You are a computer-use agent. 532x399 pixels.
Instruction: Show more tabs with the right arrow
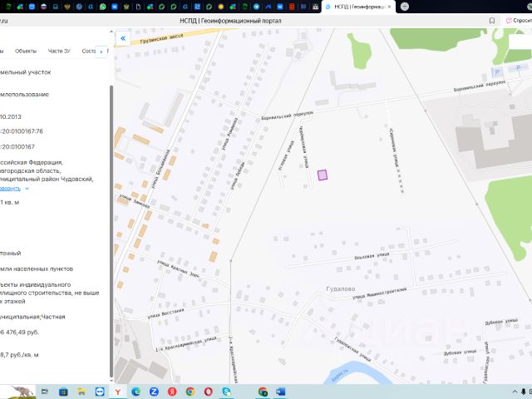(x=101, y=52)
